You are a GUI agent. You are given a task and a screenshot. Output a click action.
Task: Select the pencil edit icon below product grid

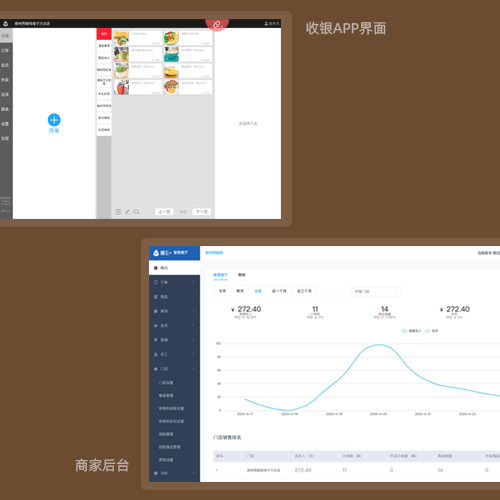pos(127,212)
